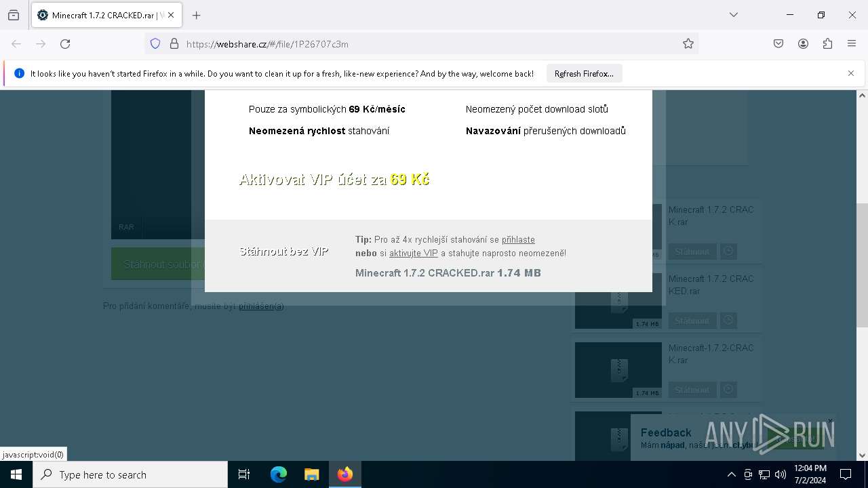Click the clock icon beside Minecraft 1.7.2 CRACKED.rar
This screenshot has height=488, width=868.
pyautogui.click(x=728, y=321)
